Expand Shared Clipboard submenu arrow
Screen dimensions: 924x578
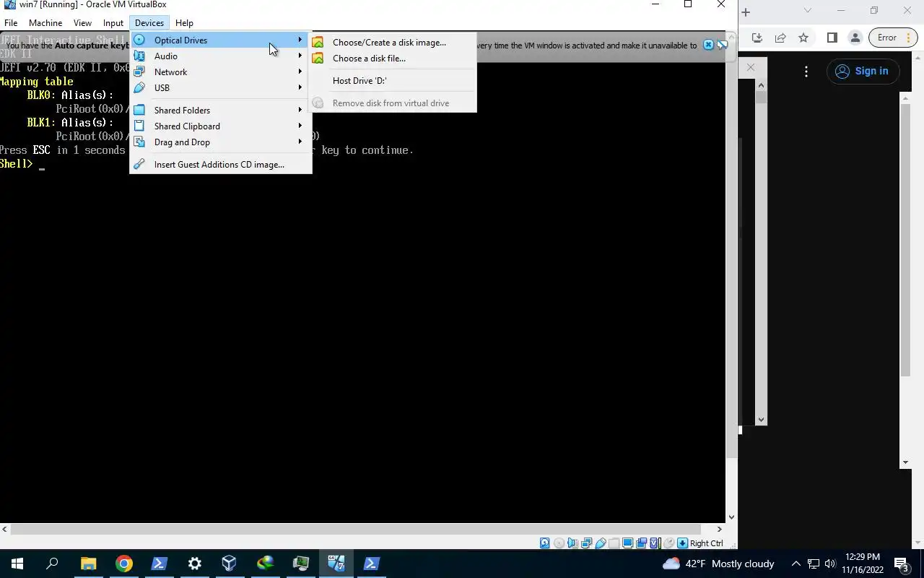pyautogui.click(x=300, y=126)
